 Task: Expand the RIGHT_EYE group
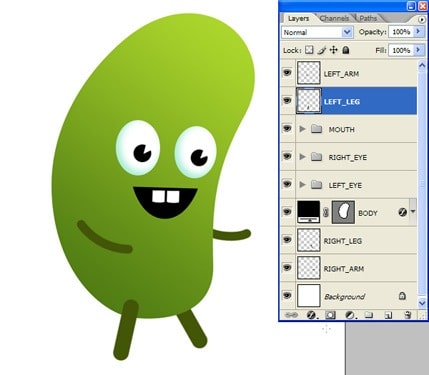[x=302, y=156]
